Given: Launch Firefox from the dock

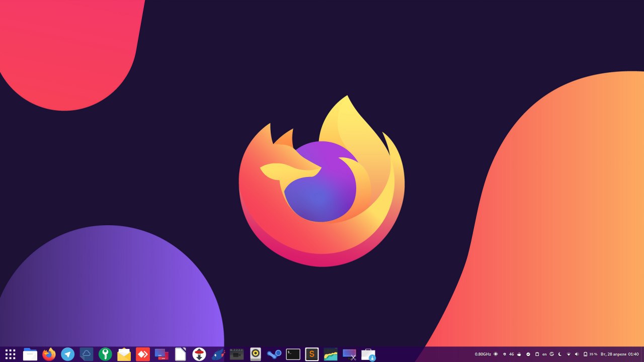Looking at the screenshot, I should click(49, 354).
